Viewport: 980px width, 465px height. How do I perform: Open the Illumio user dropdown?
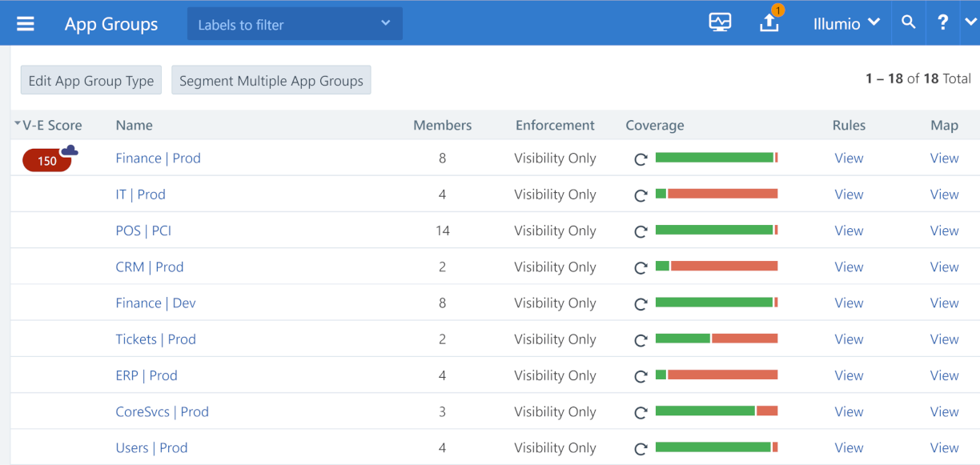point(846,23)
